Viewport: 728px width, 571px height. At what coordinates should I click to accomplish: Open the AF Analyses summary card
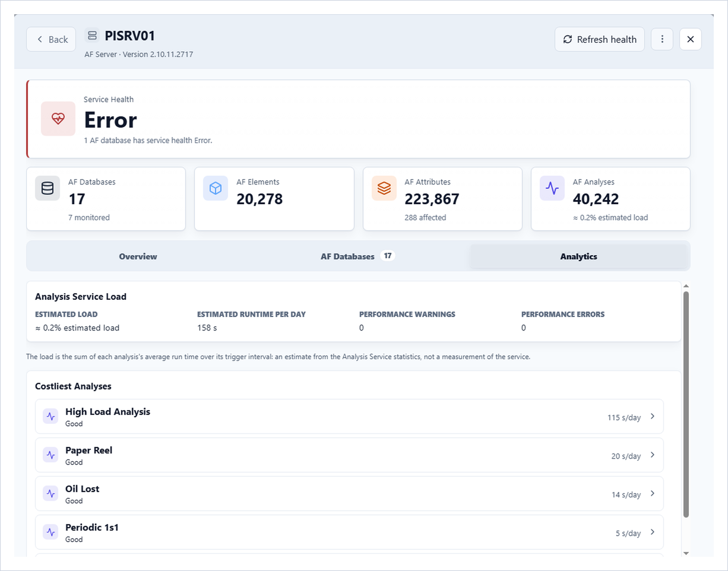tap(610, 199)
